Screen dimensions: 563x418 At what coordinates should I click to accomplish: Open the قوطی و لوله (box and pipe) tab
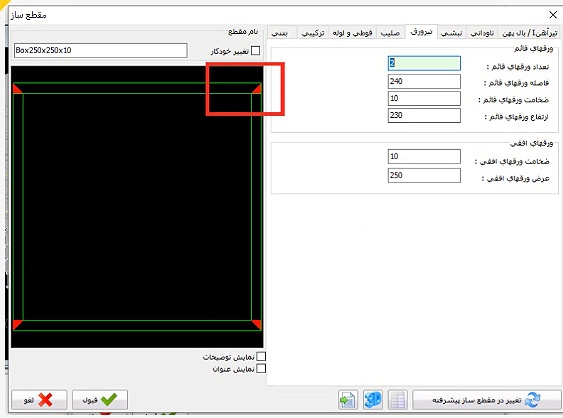(352, 33)
